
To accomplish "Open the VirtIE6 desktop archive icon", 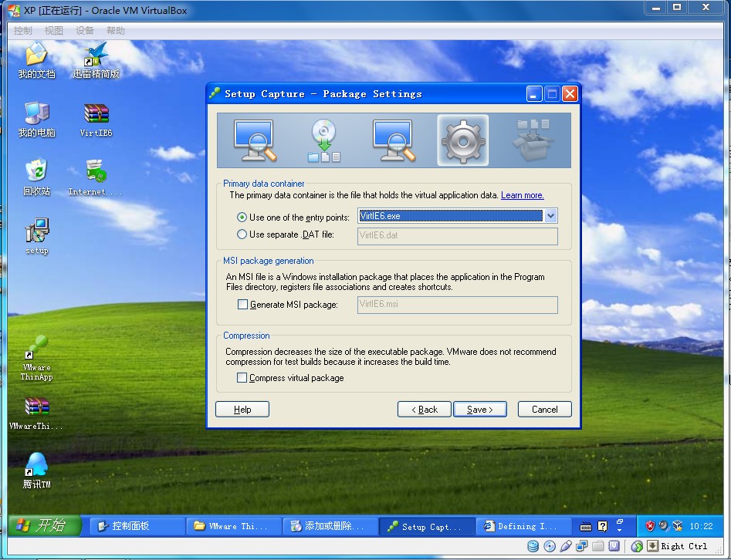I will 96,120.
